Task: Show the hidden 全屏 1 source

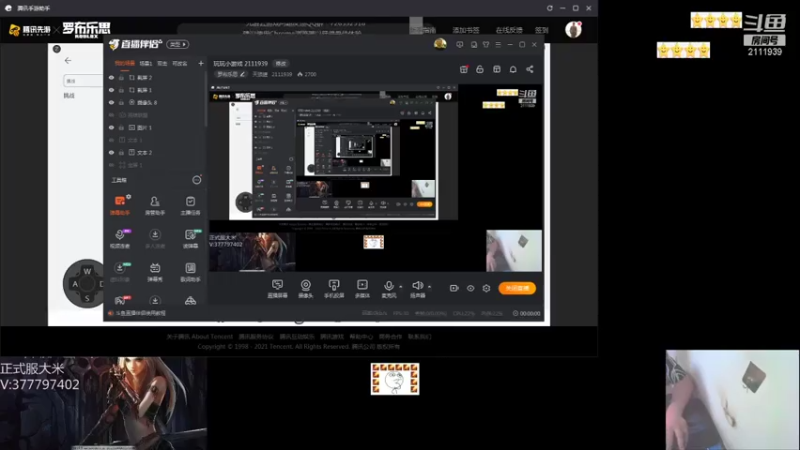Action: coord(111,165)
